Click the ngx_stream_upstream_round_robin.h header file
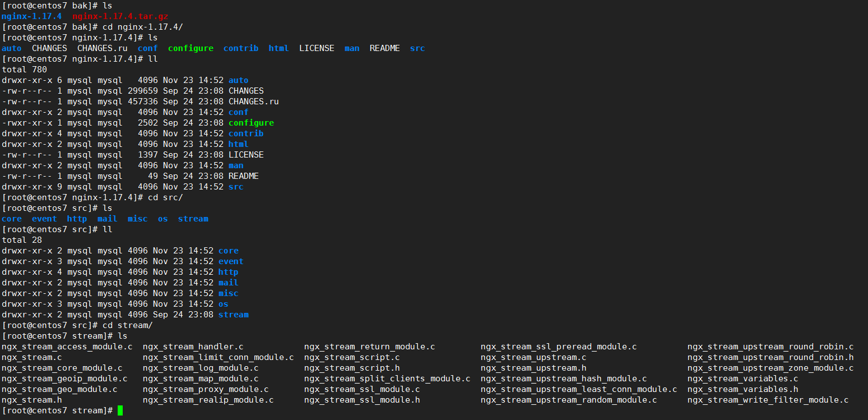 pyautogui.click(x=770, y=357)
